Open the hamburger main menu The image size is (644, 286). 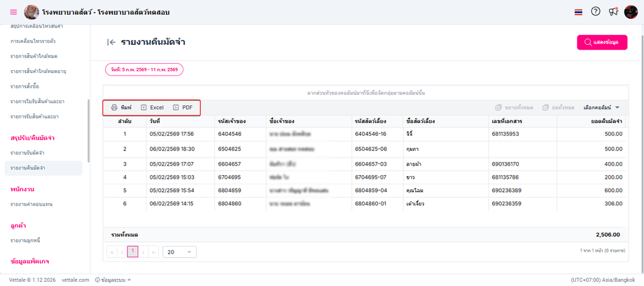pos(13,13)
